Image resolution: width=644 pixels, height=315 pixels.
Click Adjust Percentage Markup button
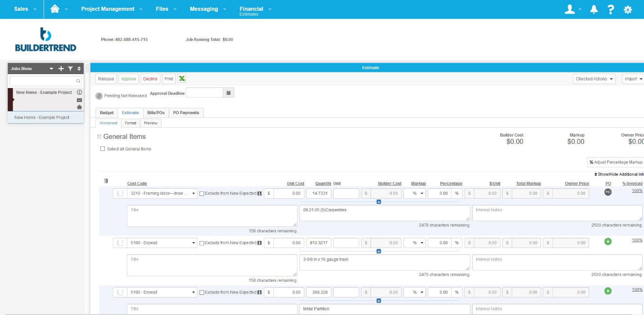[616, 162]
